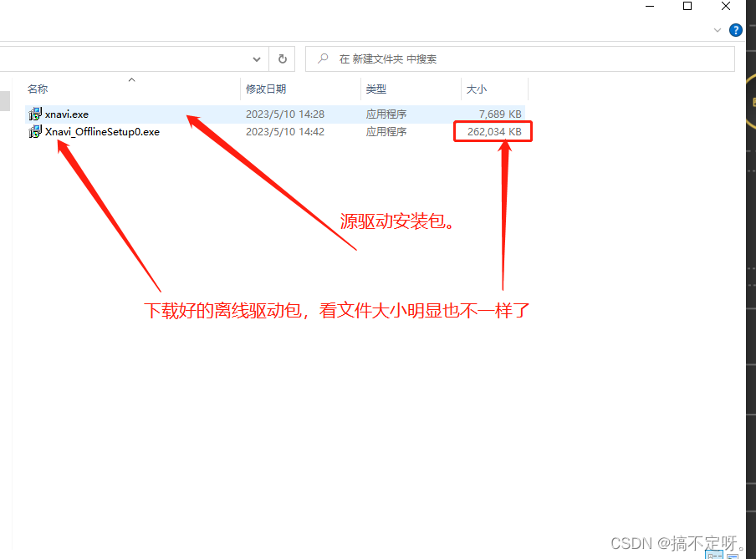Sort files by 大小 column

pyautogui.click(x=477, y=89)
